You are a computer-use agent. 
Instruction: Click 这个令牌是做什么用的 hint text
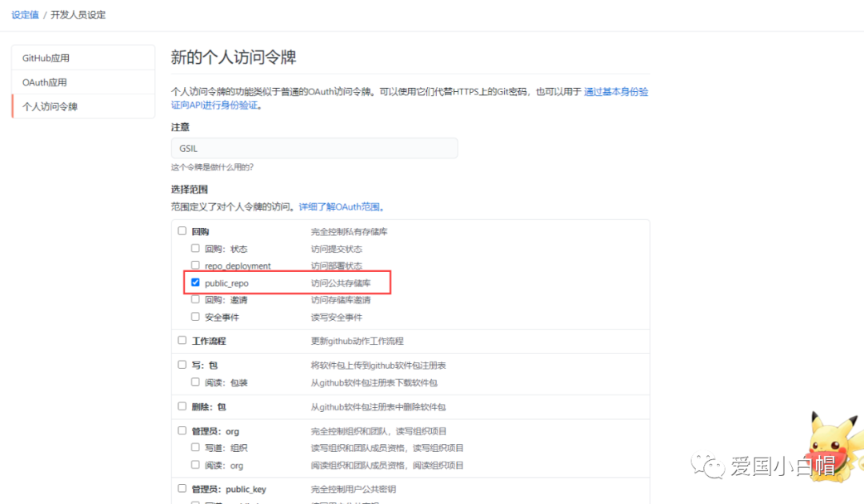[212, 167]
